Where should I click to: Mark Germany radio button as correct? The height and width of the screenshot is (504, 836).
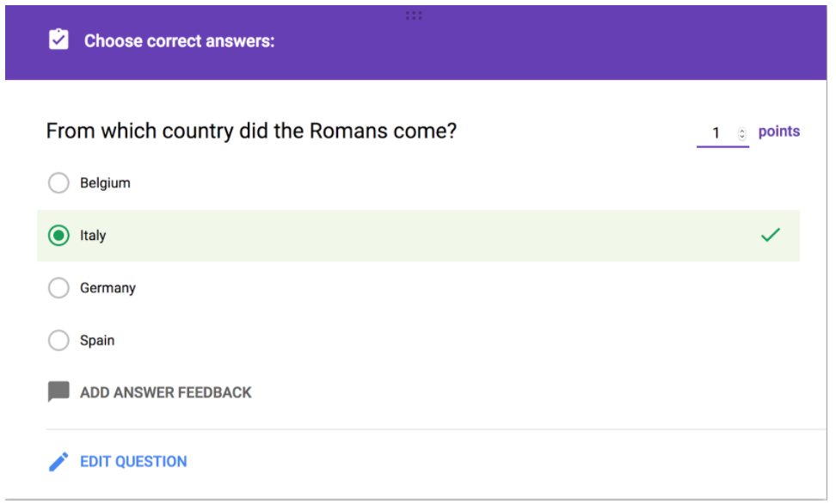(58, 288)
